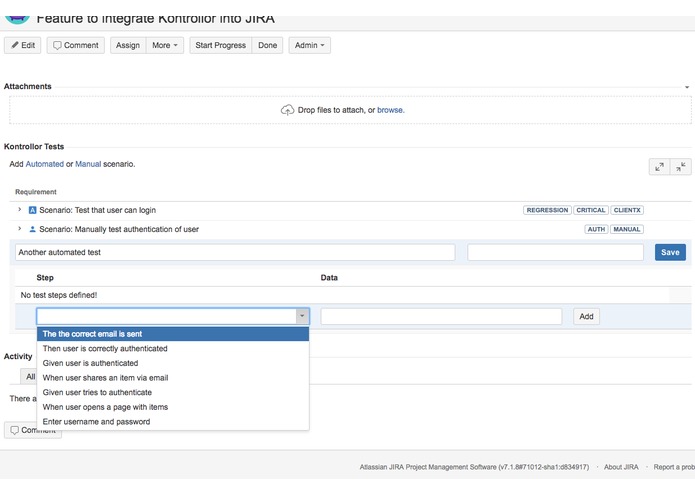Click Start Progress button
The height and width of the screenshot is (494, 695).
pyautogui.click(x=221, y=45)
